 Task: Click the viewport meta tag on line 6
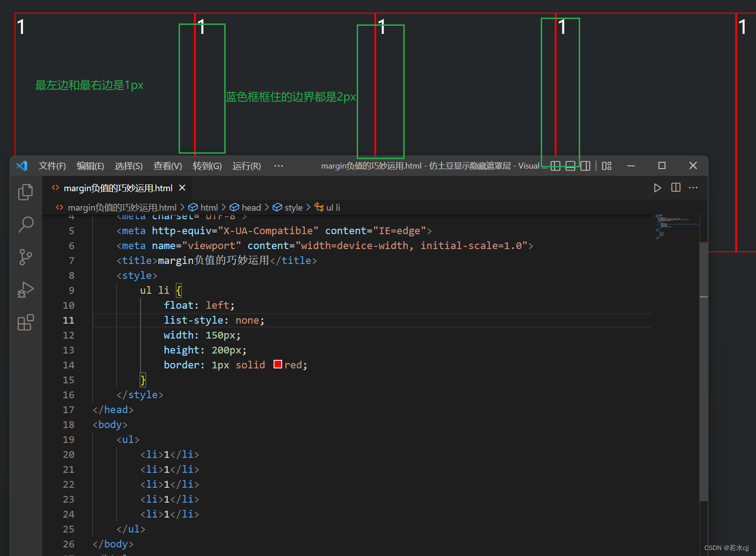(325, 245)
